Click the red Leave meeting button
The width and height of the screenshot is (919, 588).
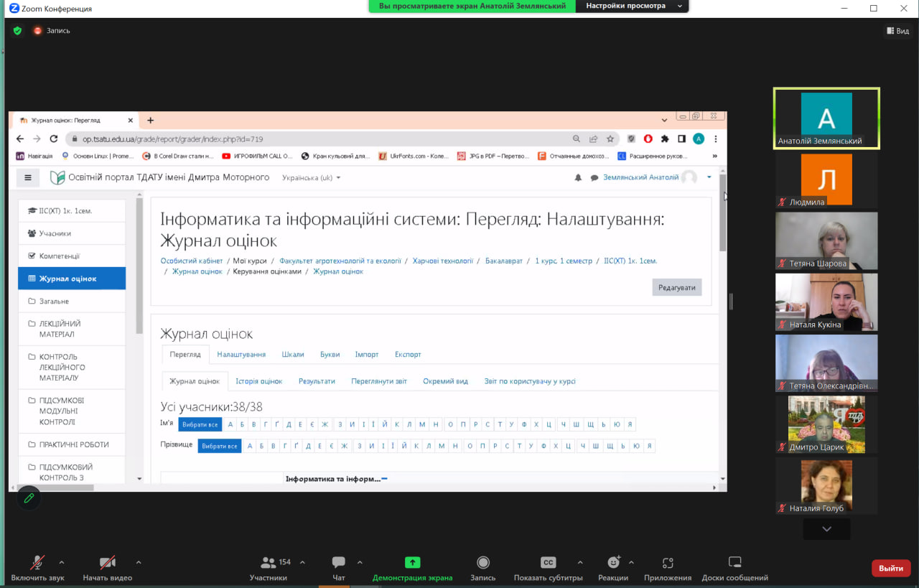click(890, 568)
